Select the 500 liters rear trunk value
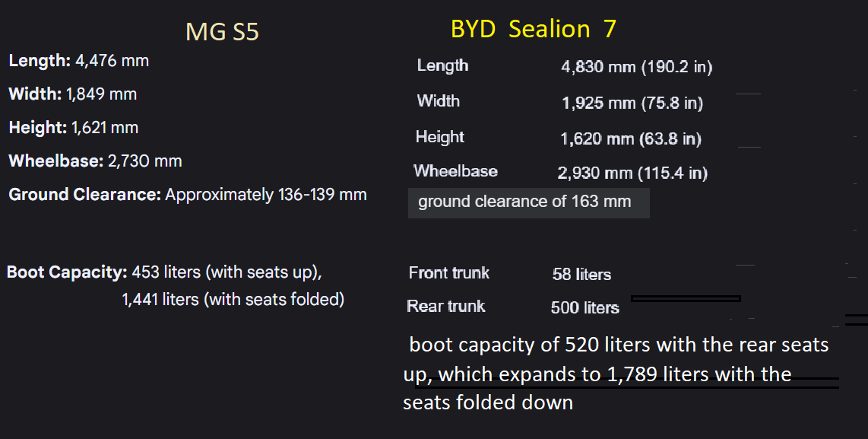 click(x=584, y=307)
